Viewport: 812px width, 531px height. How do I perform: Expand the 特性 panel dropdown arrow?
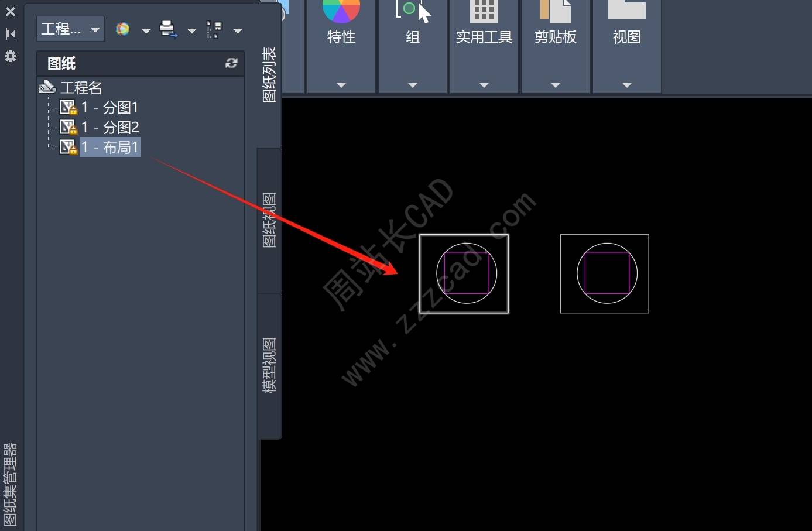pos(341,85)
